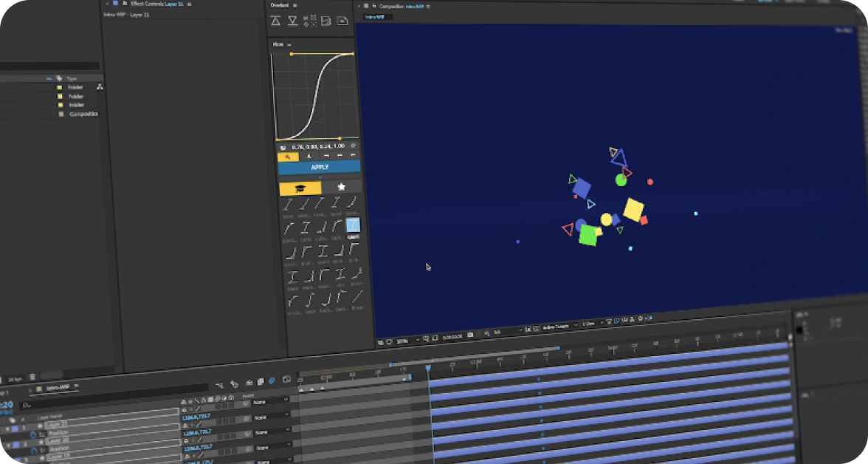Switch to the Effect Controls Layer 31 tab
Image resolution: width=868 pixels, height=464 pixels.
[156, 4]
